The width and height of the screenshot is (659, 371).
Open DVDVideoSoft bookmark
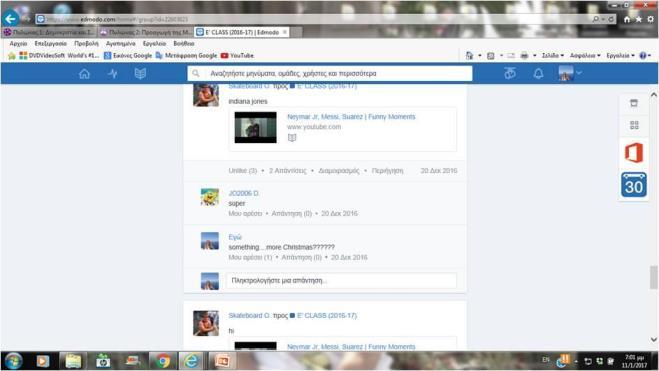[59, 55]
